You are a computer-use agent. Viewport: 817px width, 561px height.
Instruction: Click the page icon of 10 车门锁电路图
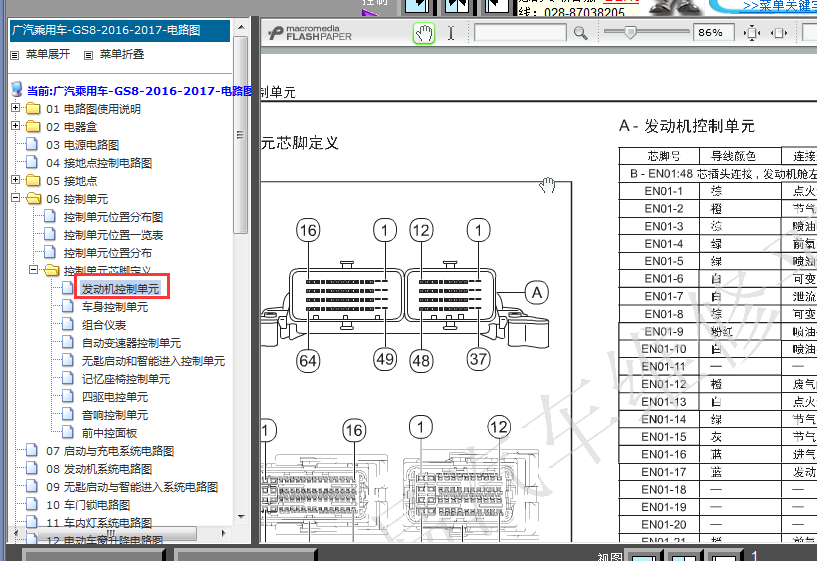[x=32, y=505]
